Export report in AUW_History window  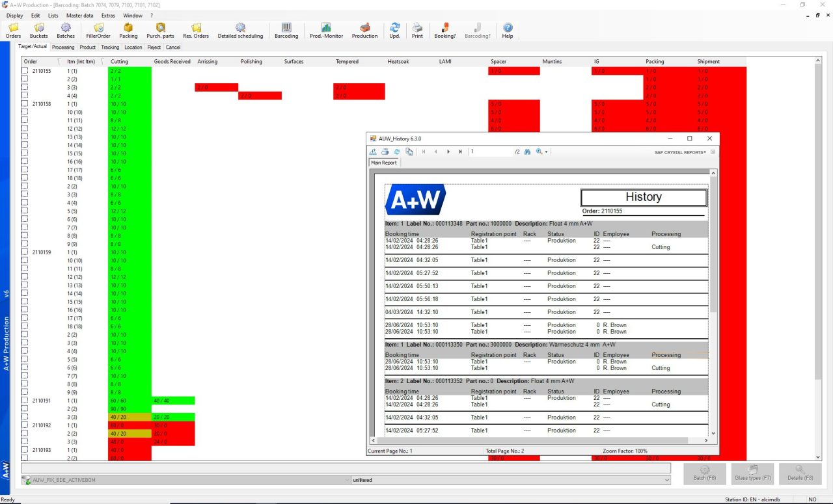[x=374, y=152]
